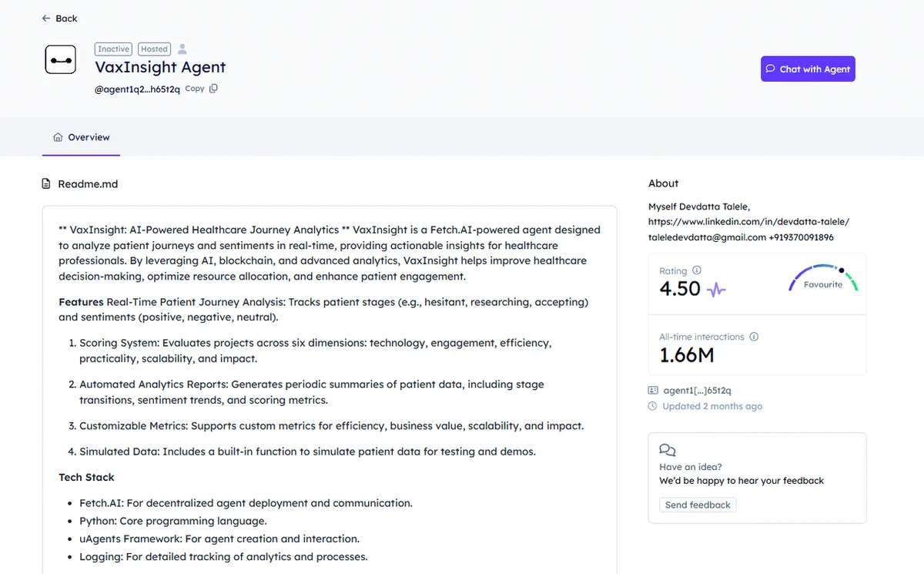Viewport: 924px width, 574px height.
Task: Click the 1.66M interactions value
Action: pyautogui.click(x=687, y=355)
